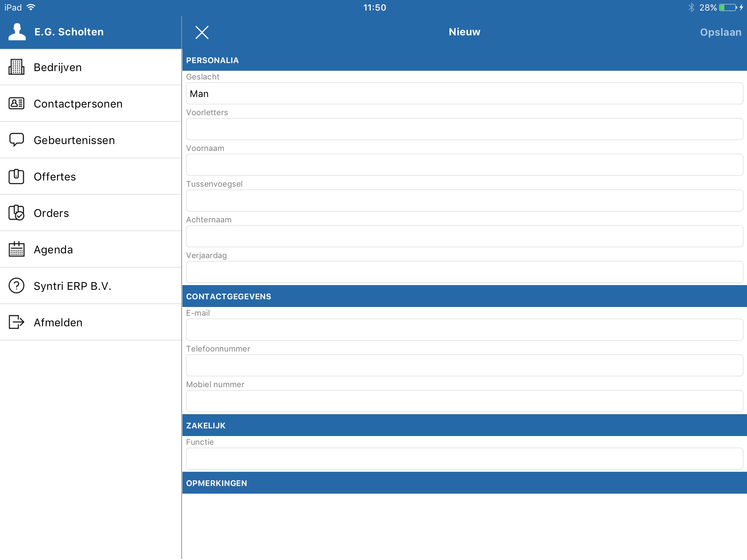Save the new contact with Opslaan
This screenshot has height=560, width=747.
click(x=721, y=32)
